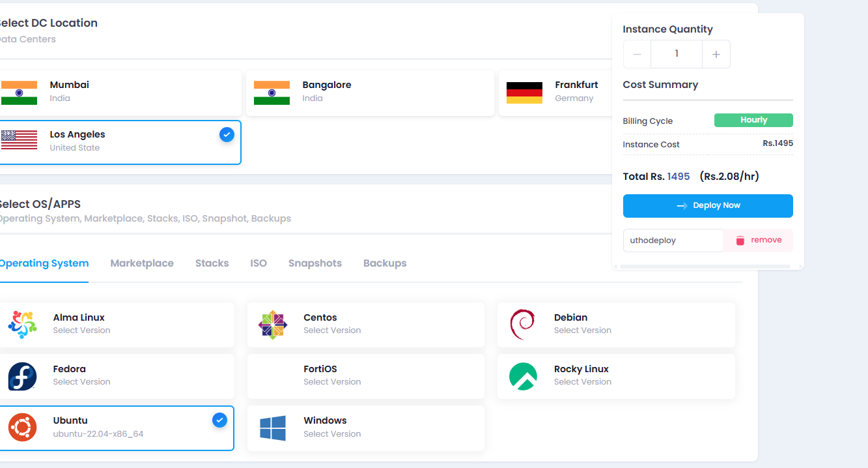Click the Centos logo icon
The image size is (868, 468).
point(273,325)
